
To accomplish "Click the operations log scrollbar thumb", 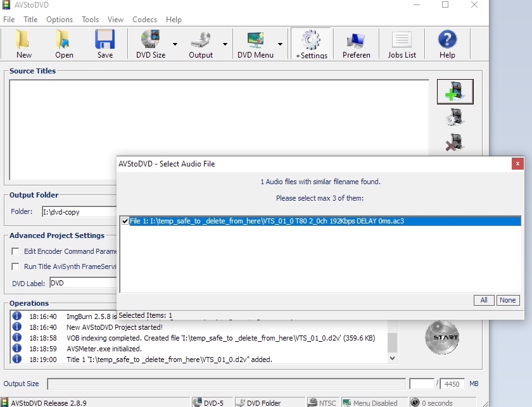I will click(x=392, y=342).
